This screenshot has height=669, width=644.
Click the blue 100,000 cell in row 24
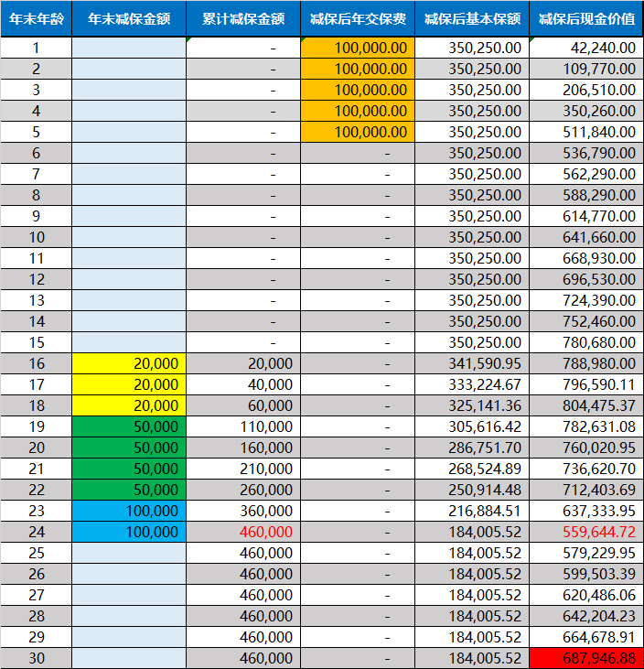pyautogui.click(x=129, y=532)
